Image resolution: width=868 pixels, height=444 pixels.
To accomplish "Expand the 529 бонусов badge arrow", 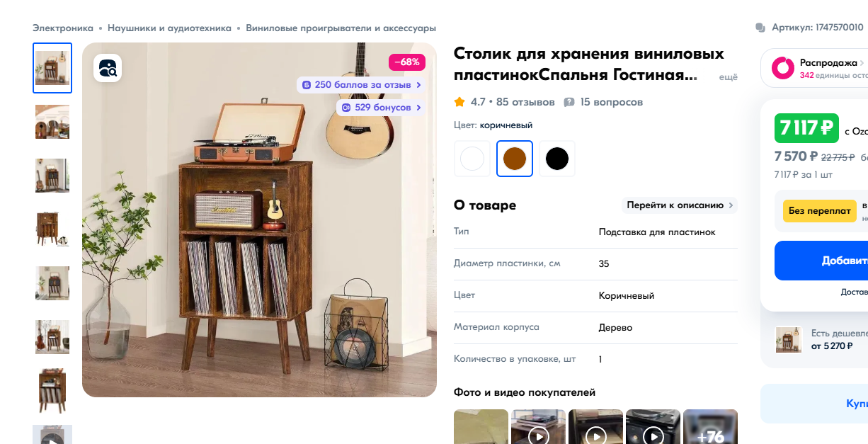I will coord(419,108).
